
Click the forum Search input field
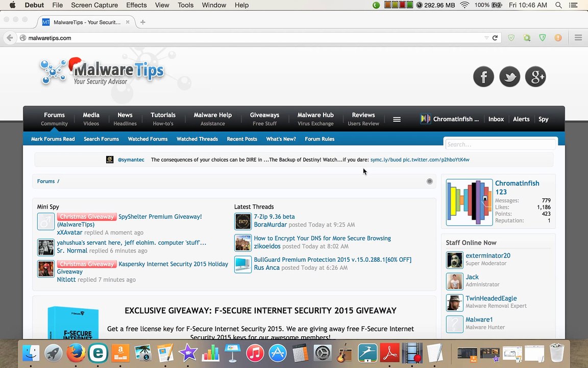point(501,144)
